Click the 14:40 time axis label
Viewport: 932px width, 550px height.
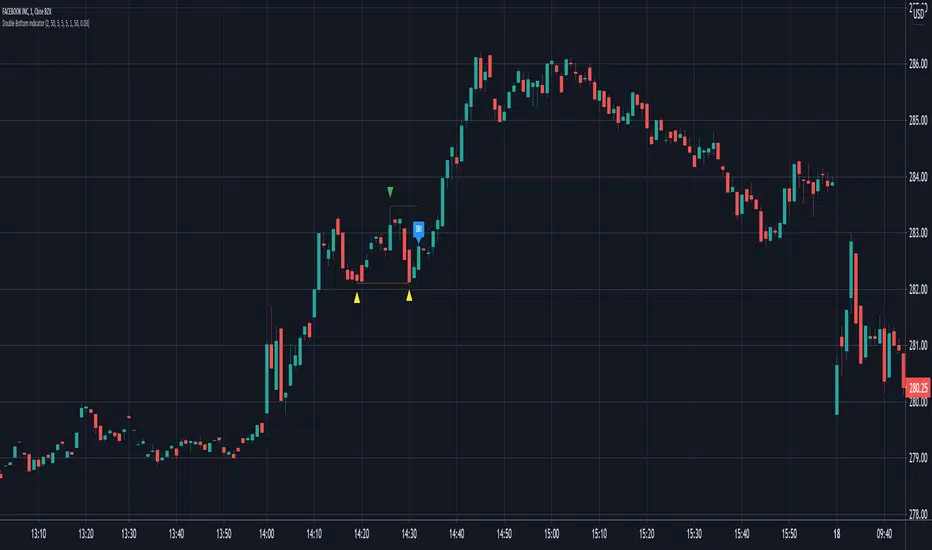tap(456, 534)
